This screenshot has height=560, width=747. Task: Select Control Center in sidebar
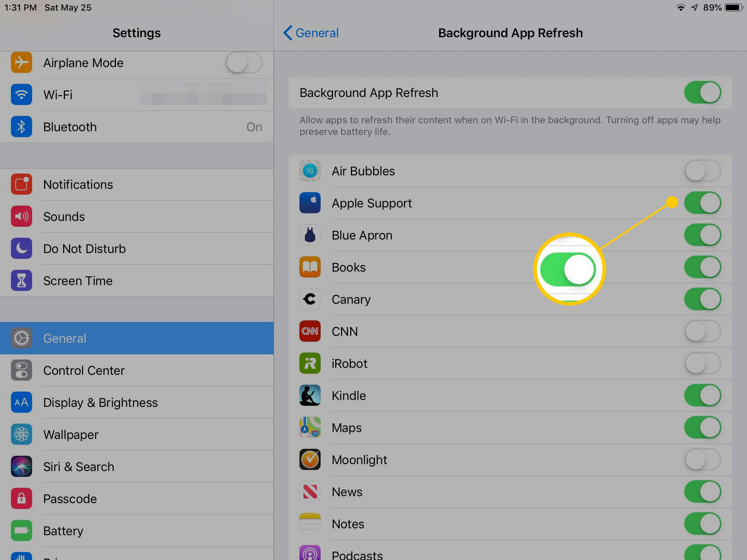pyautogui.click(x=137, y=370)
